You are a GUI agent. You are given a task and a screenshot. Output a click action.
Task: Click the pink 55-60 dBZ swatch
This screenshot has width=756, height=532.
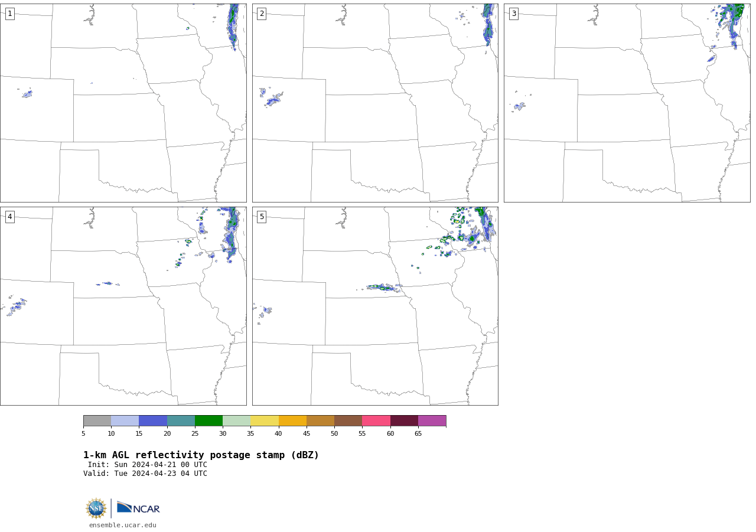[x=376, y=421]
